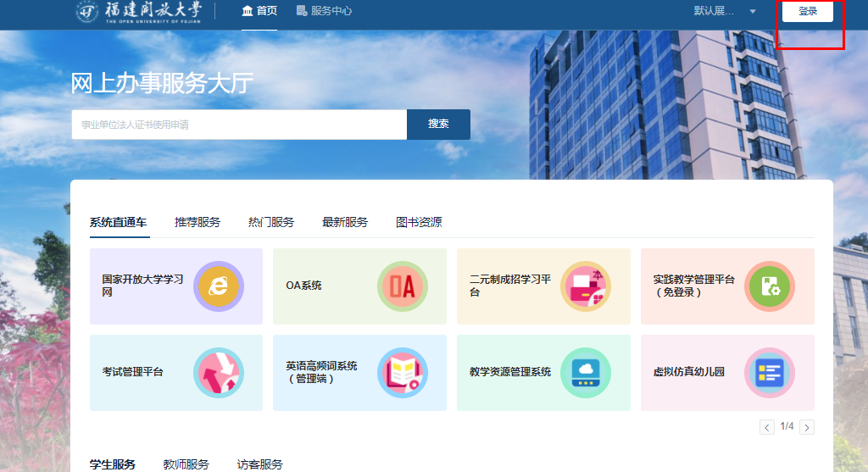Go to previous page of system tiles

click(767, 427)
